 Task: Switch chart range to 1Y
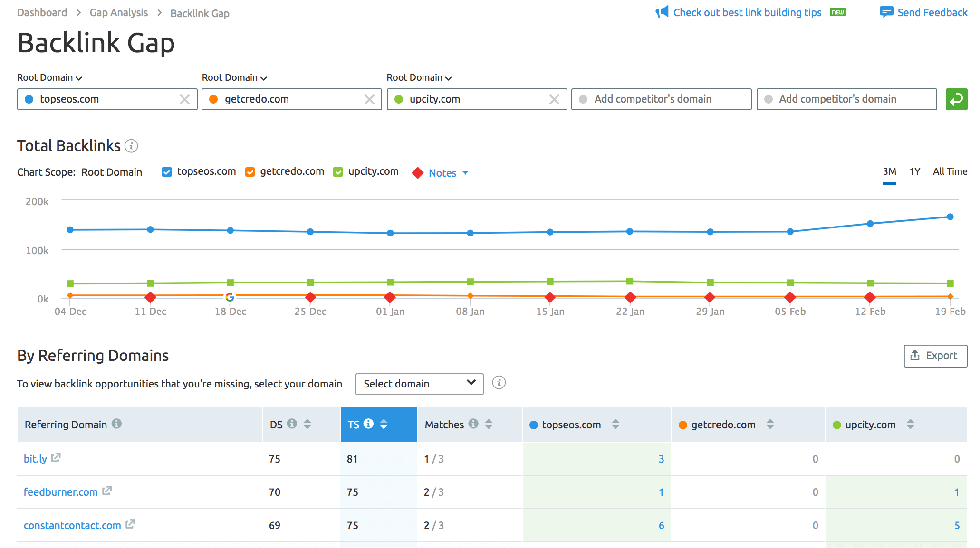click(915, 171)
